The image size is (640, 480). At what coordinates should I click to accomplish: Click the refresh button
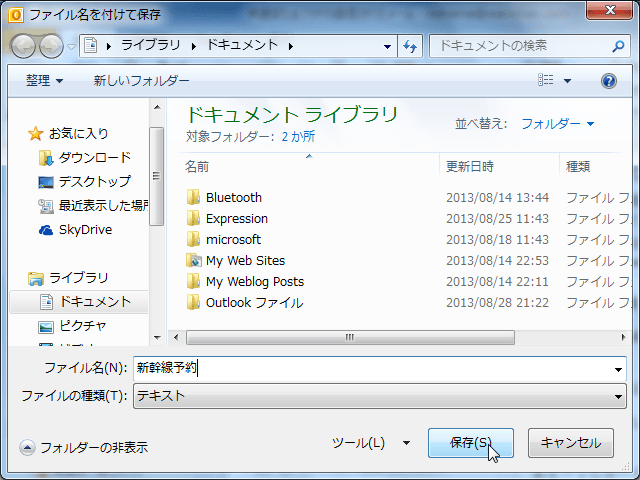pyautogui.click(x=410, y=46)
